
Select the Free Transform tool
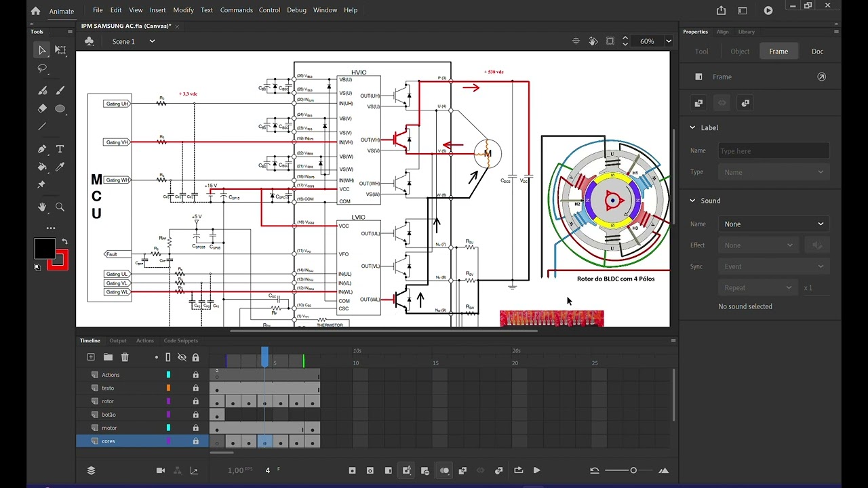(x=60, y=50)
